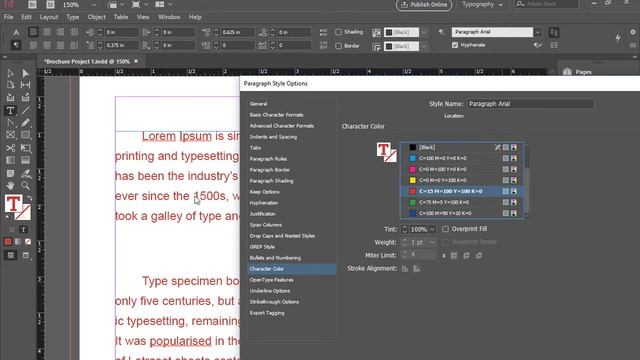The width and height of the screenshot is (640, 360).
Task: Open the Type menu
Action: click(73, 17)
